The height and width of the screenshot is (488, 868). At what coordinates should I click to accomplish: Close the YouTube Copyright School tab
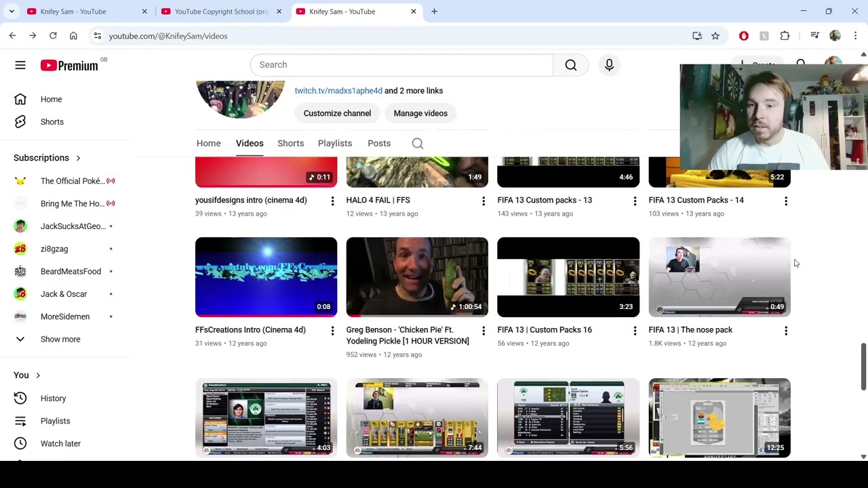pos(279,12)
